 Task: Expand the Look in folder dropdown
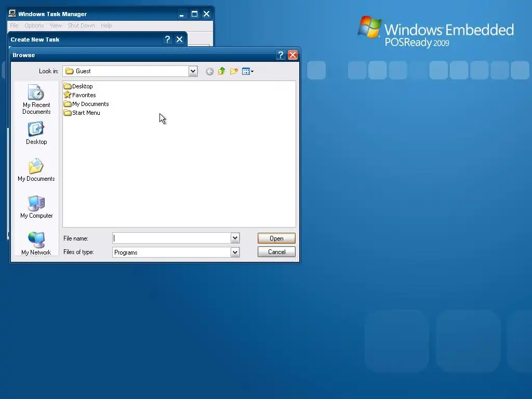click(x=193, y=71)
